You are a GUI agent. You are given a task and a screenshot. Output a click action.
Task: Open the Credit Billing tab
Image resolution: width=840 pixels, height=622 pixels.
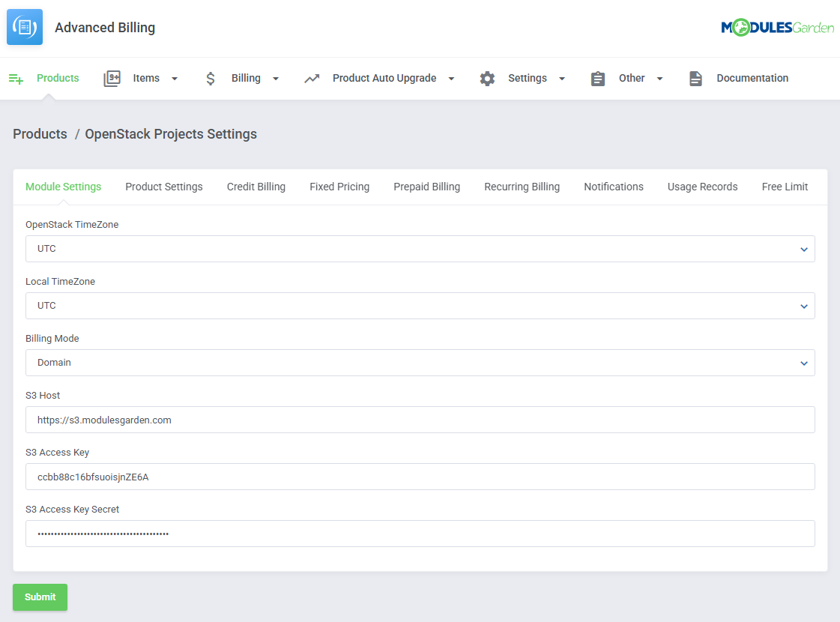(x=256, y=187)
